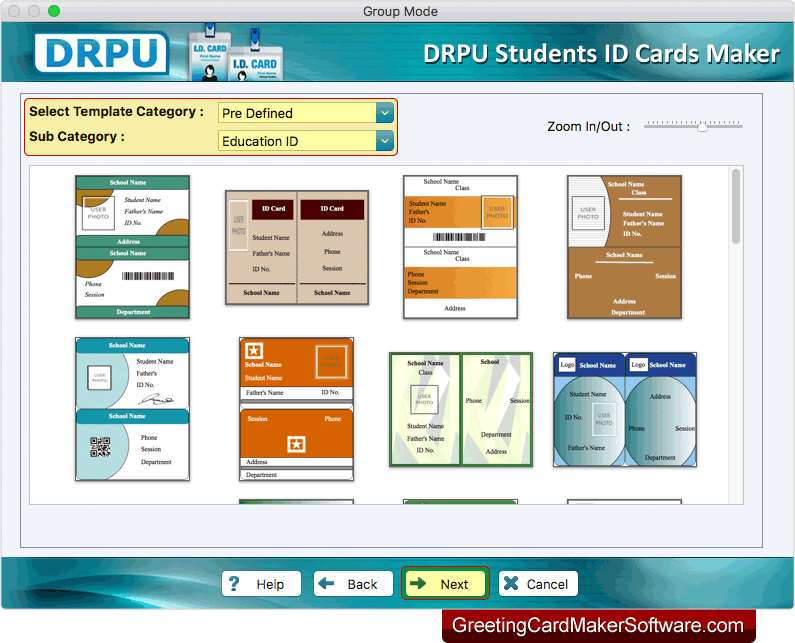Click the green macOS zoom window button
The image size is (795, 643).
click(54, 11)
